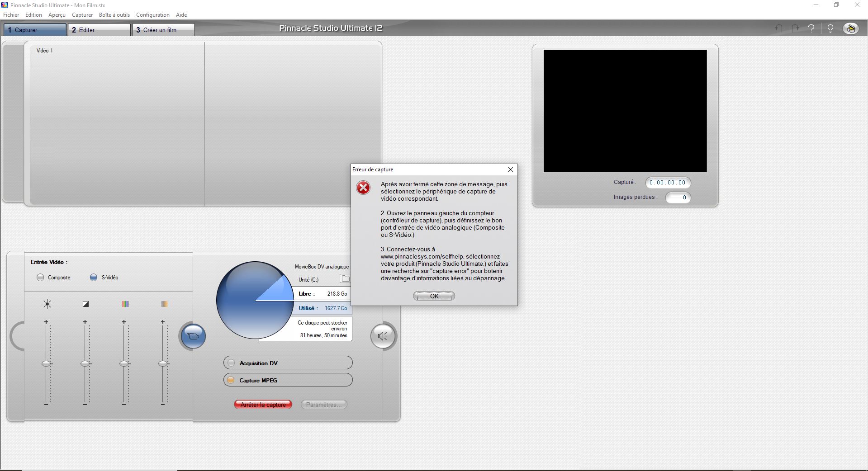Open the Boîte à outils menu
868x471 pixels.
(114, 15)
